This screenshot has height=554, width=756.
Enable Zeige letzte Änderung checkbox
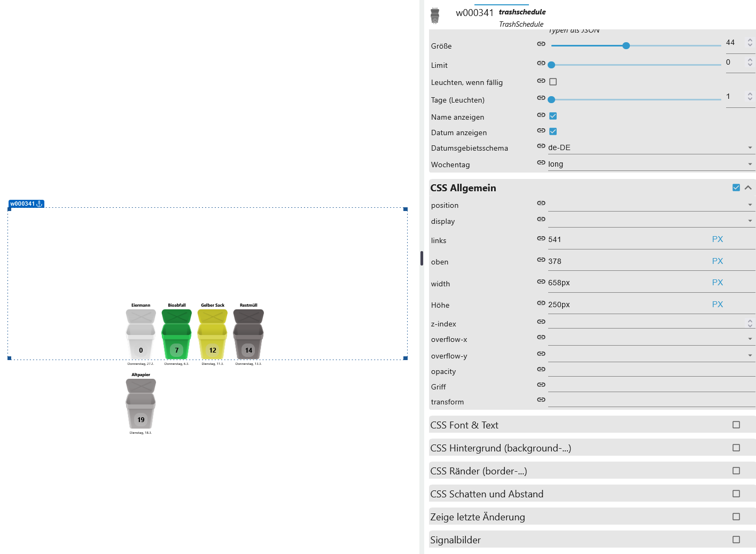click(736, 517)
